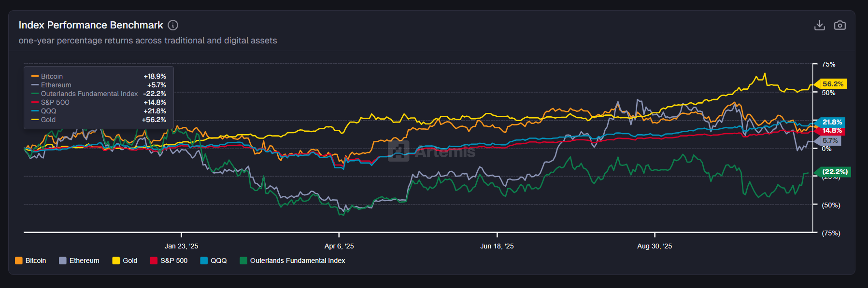This screenshot has height=288, width=868.
Task: Click the Jun 18, '25 axis label
Action: (x=497, y=246)
